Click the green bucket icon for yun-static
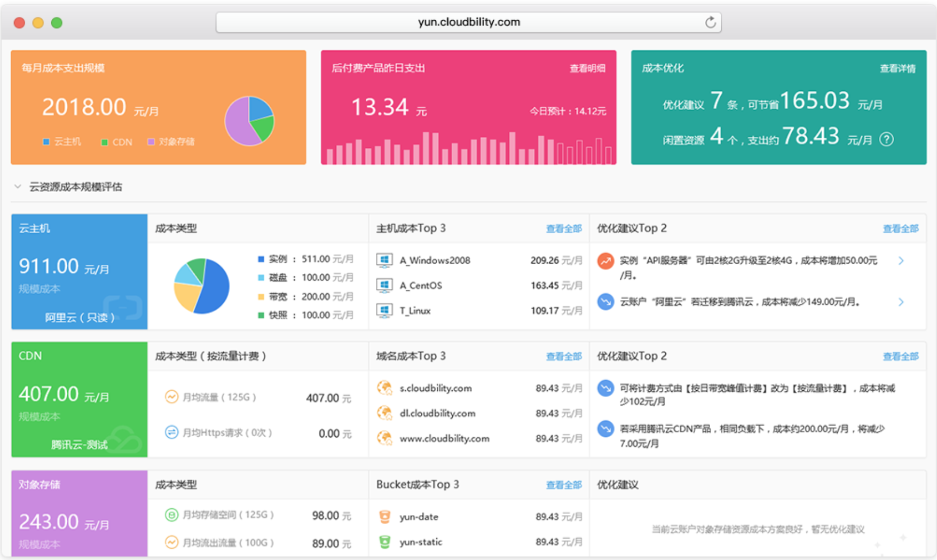937x560 pixels. coord(384,542)
